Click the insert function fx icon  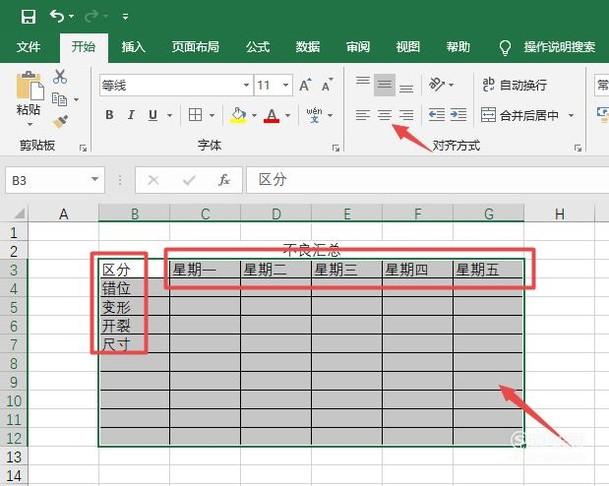pyautogui.click(x=224, y=180)
